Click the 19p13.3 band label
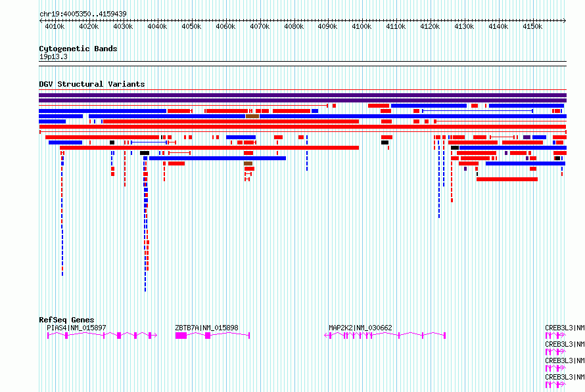The width and height of the screenshot is (585, 392). click(53, 56)
